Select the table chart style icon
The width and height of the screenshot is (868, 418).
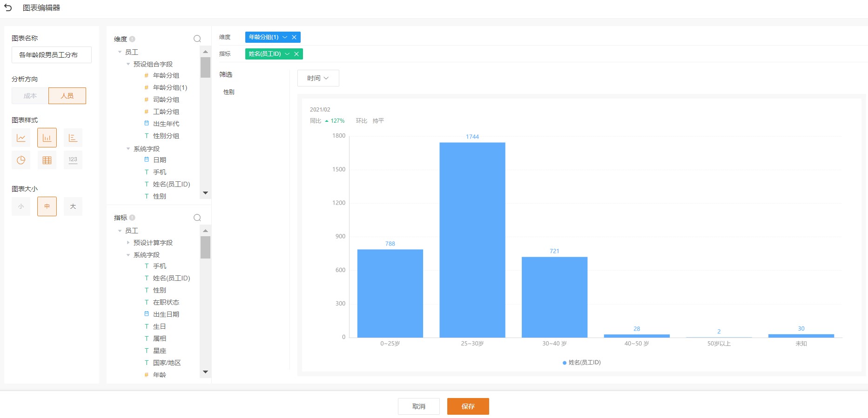47,160
